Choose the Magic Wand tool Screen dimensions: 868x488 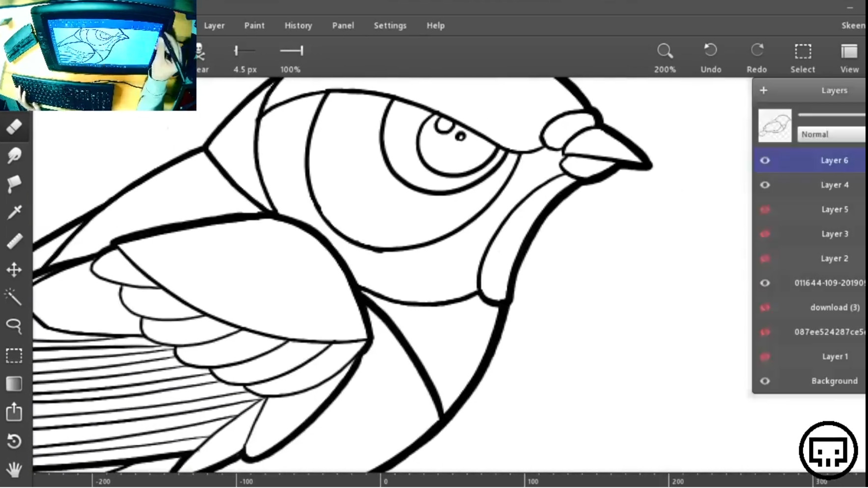13,298
